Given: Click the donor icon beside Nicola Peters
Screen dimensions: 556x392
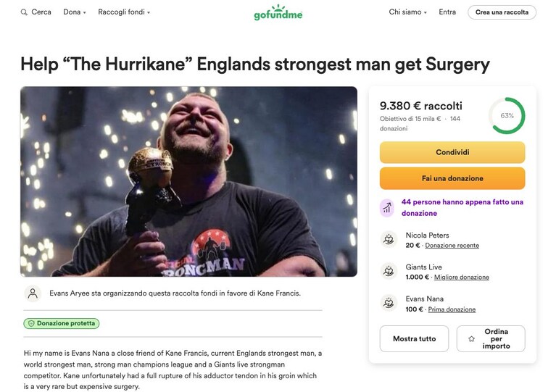Looking at the screenshot, I should [389, 240].
